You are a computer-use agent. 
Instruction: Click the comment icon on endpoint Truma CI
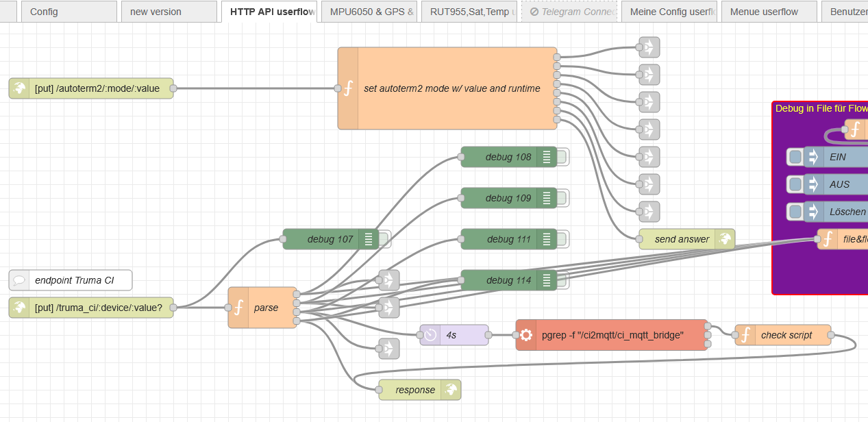tap(19, 280)
